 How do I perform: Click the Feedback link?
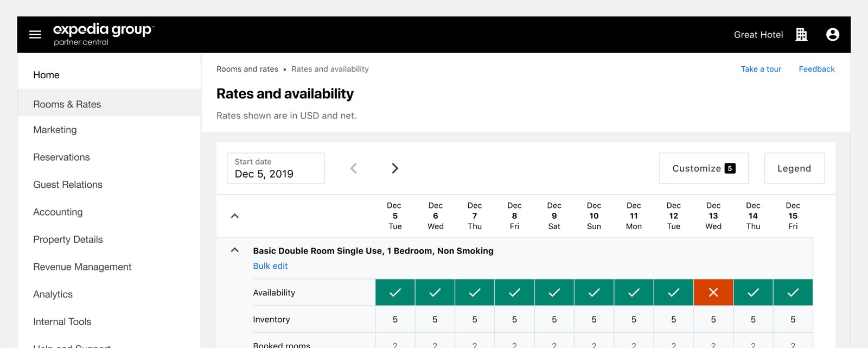pos(816,69)
